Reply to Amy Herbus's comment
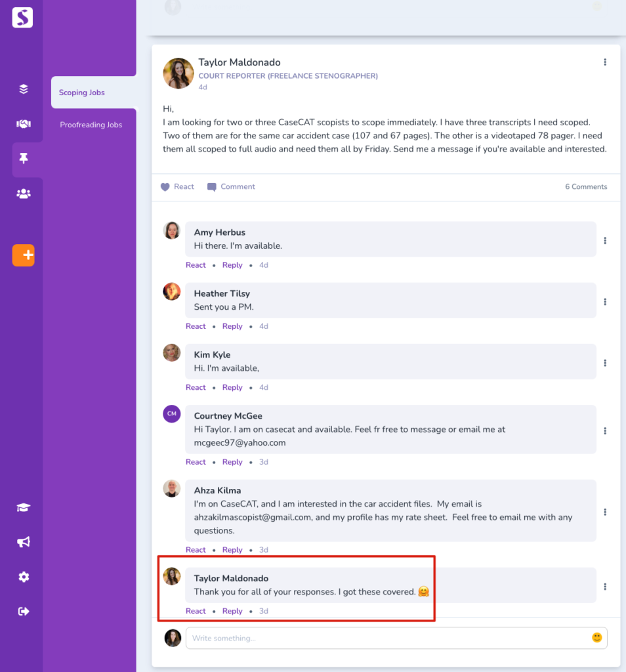Screen dimensions: 626x672 pyautogui.click(x=232, y=265)
